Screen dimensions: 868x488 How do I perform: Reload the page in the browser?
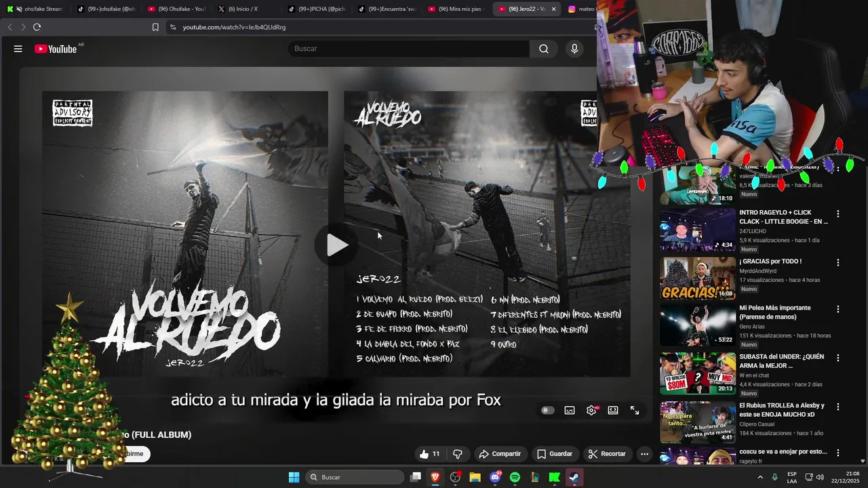37,27
